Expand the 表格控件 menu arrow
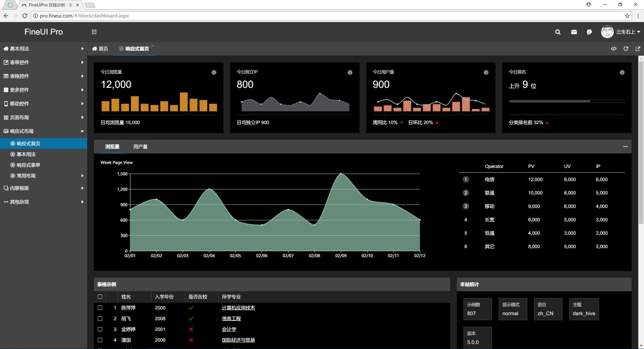This screenshot has width=644, height=349. [82, 76]
